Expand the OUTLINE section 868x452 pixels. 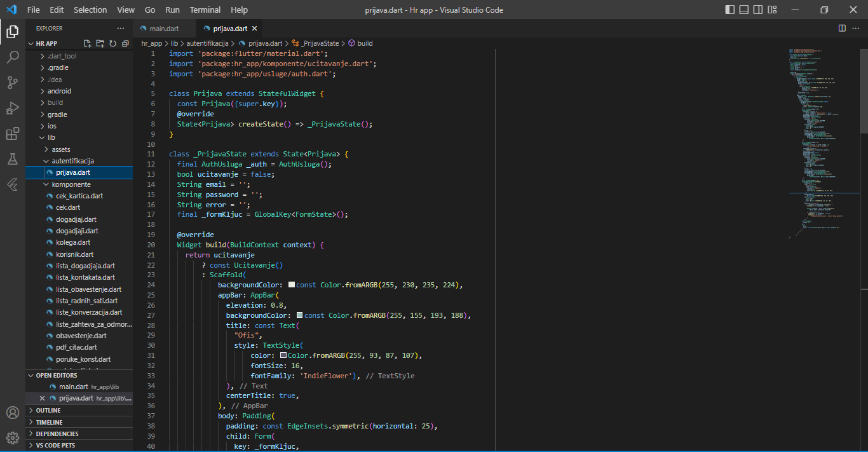click(x=79, y=411)
